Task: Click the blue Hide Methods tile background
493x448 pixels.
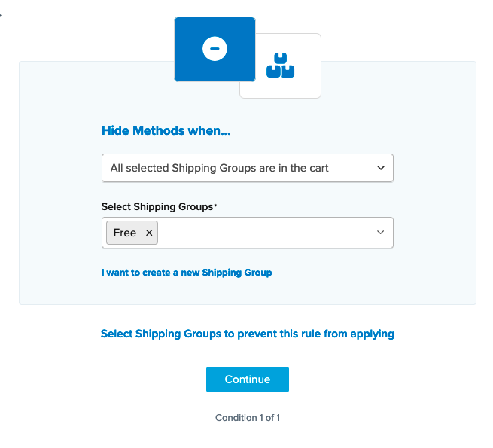Action: pos(191,68)
